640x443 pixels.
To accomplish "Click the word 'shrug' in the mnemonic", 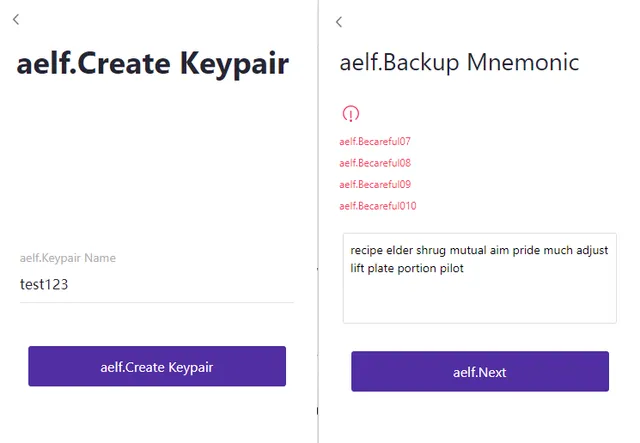I will tap(431, 250).
